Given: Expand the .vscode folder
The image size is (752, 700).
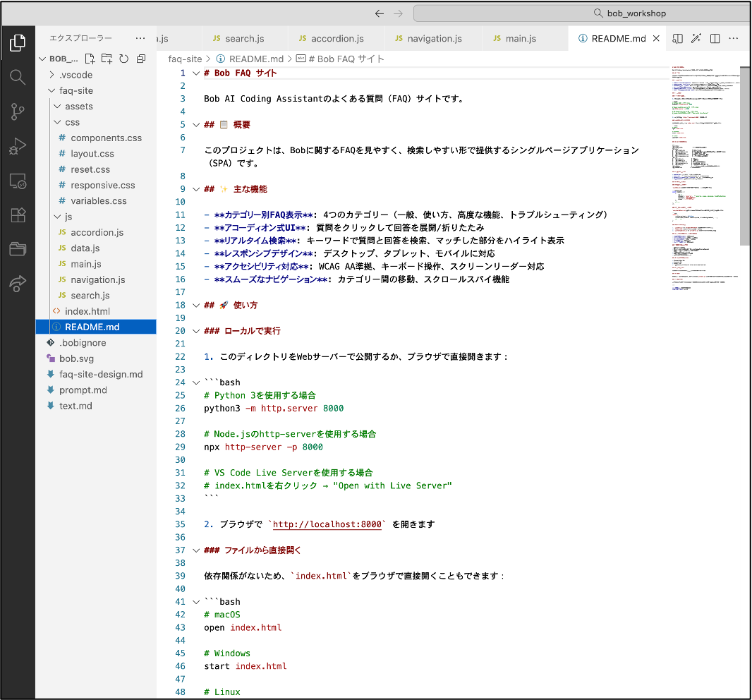Looking at the screenshot, I should (x=51, y=75).
